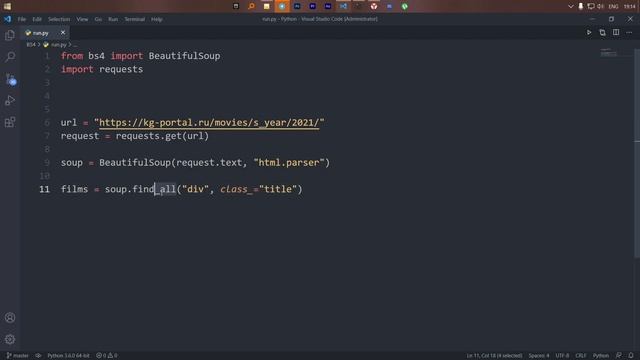
Task: Click requests.get(url) on line 7
Action: click(162, 136)
